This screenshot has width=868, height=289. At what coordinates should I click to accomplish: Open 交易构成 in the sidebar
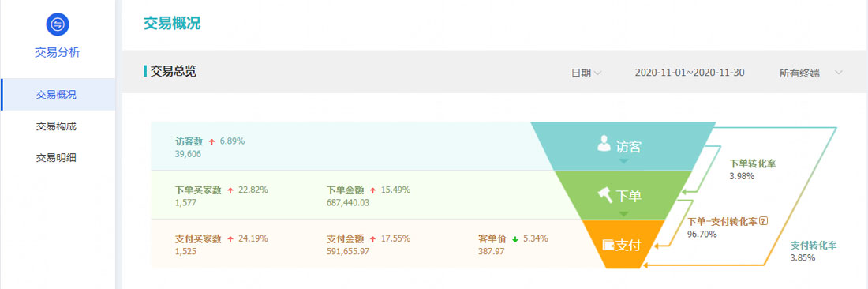coord(57,126)
